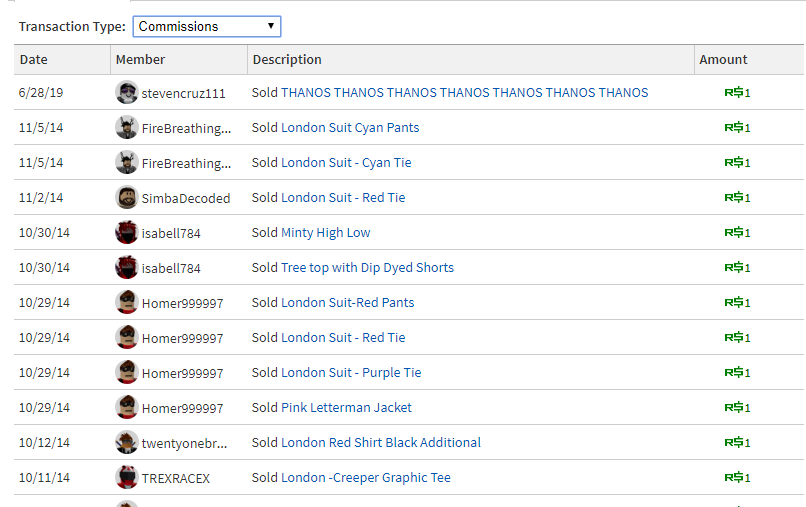This screenshot has height=507, width=806.
Task: Open London Suit - Purple Tie link
Action: point(351,373)
